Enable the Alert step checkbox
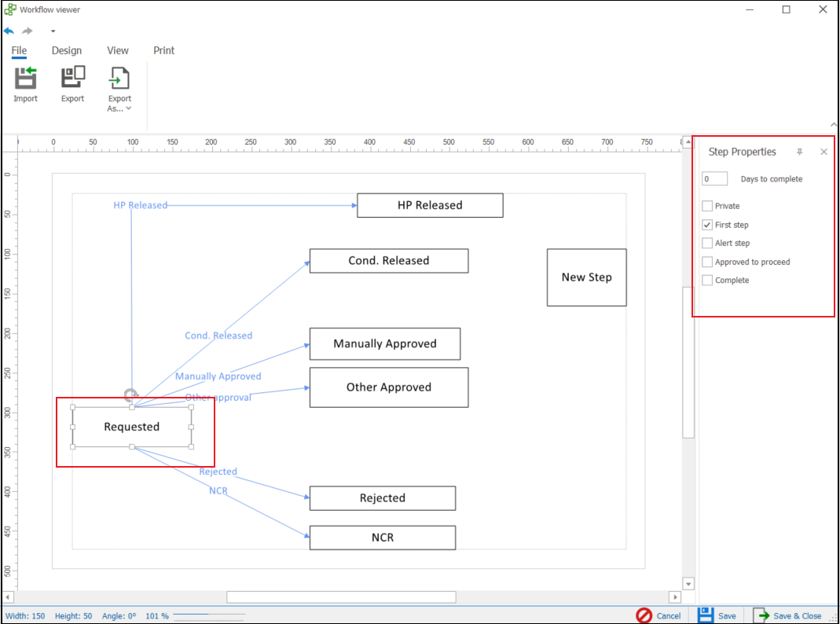This screenshot has height=624, width=840. tap(707, 243)
